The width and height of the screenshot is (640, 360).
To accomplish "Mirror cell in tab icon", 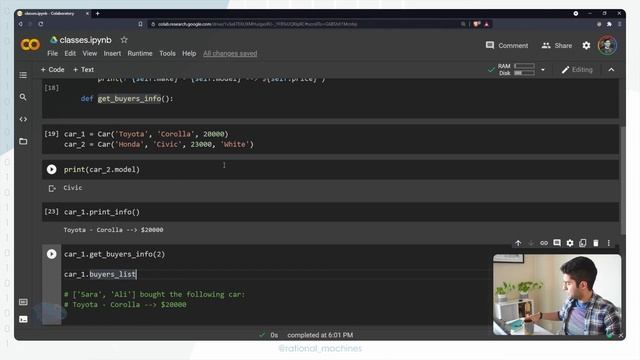I will tap(582, 243).
